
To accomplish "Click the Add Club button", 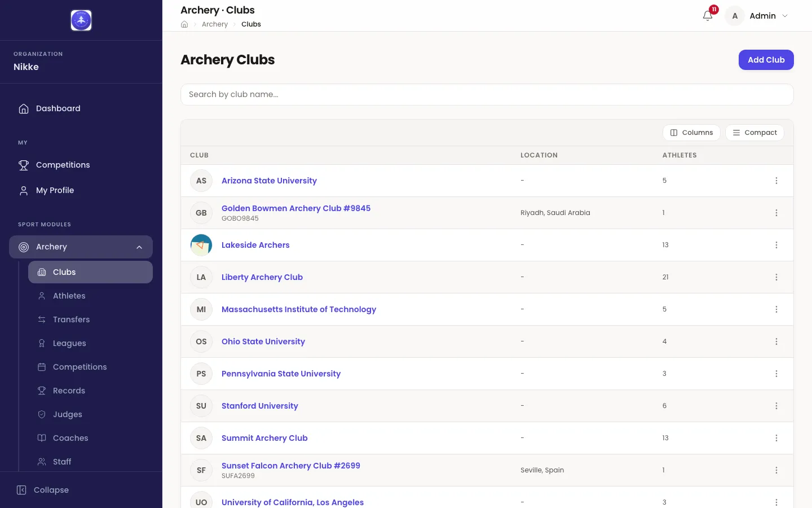I will [x=766, y=60].
